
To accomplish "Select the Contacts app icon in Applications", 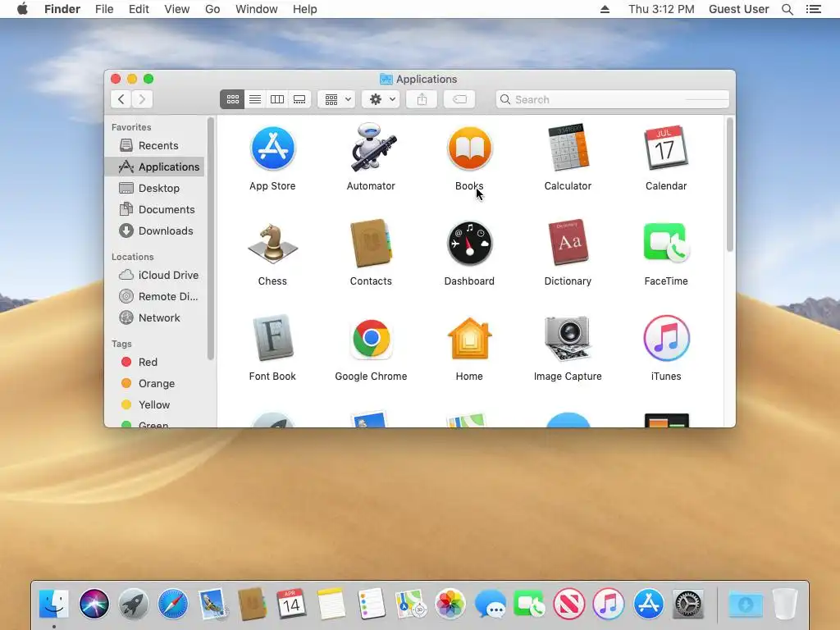I will point(371,243).
